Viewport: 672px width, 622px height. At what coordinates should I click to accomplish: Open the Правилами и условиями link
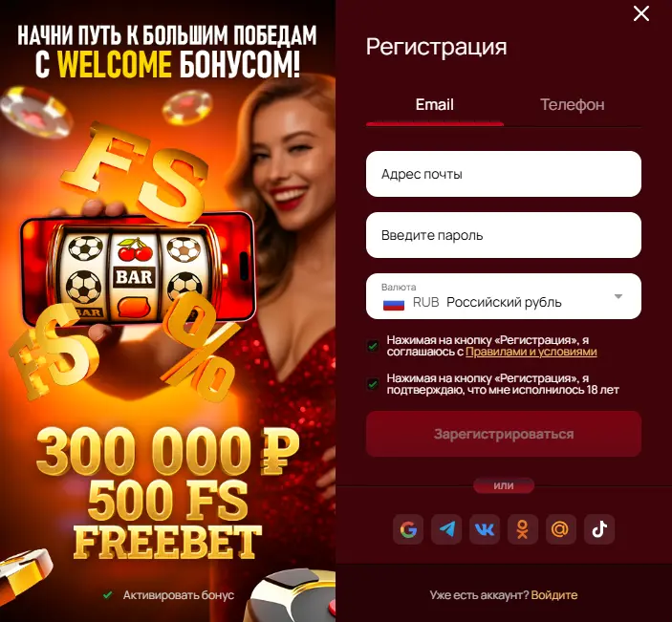[531, 352]
